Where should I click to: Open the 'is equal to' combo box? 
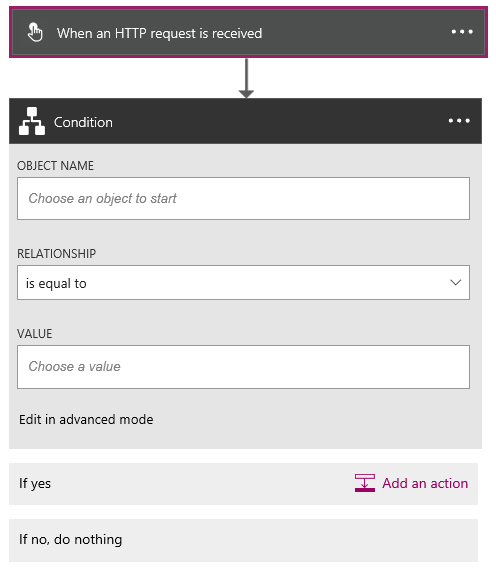243,283
